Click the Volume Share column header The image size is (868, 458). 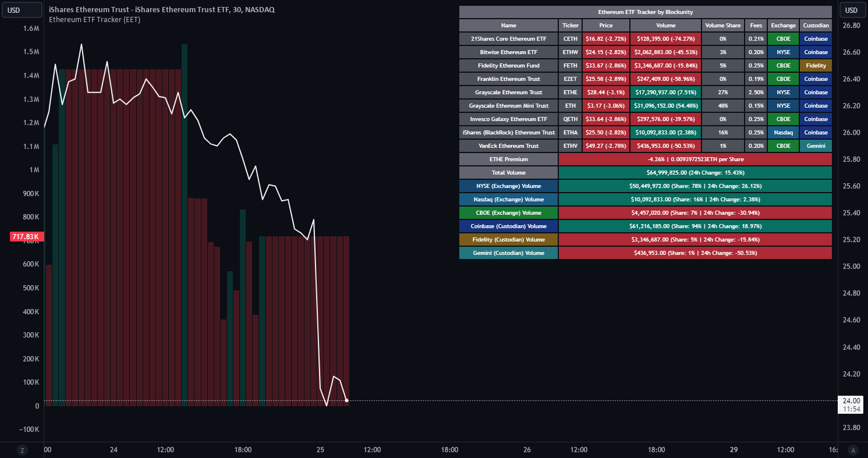[x=722, y=26]
